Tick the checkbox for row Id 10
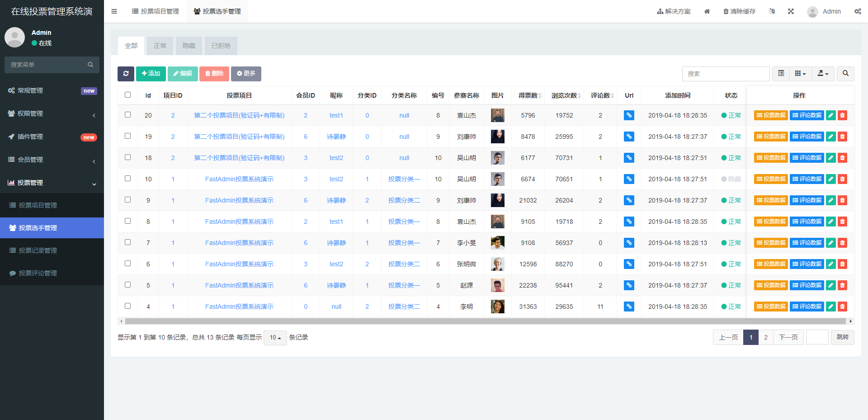This screenshot has height=420, width=868. point(127,179)
